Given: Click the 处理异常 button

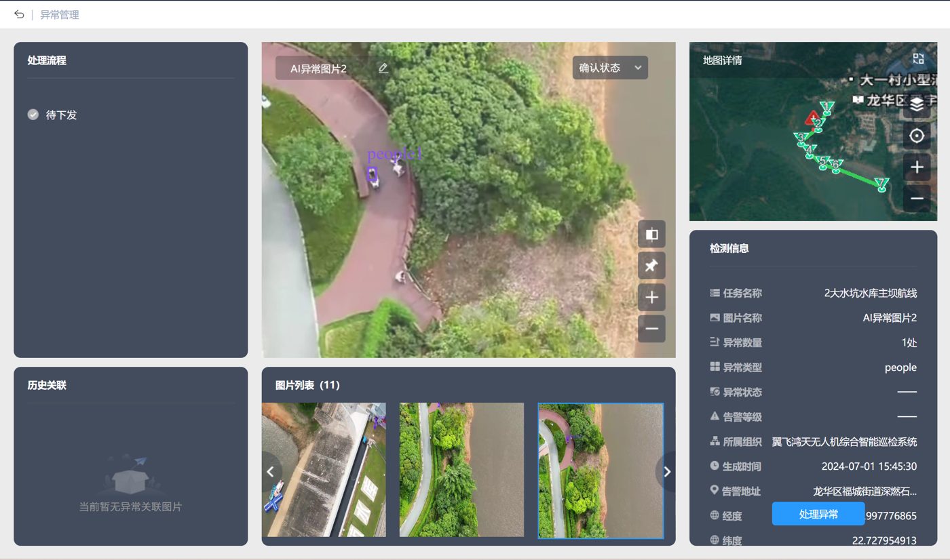Looking at the screenshot, I should [818, 514].
